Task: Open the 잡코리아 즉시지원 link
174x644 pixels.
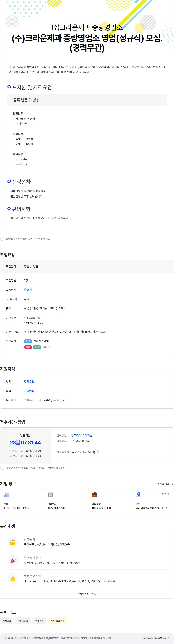Action: pos(82,435)
